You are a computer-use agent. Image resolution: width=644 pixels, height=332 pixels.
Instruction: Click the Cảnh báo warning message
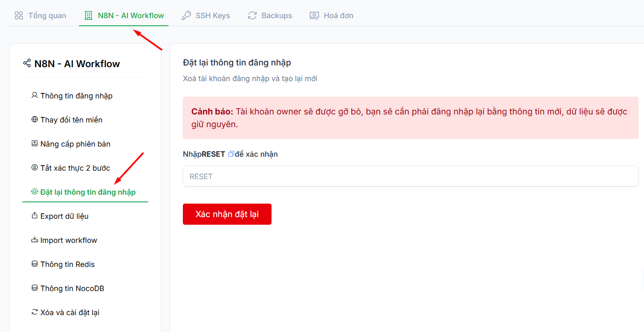(410, 118)
